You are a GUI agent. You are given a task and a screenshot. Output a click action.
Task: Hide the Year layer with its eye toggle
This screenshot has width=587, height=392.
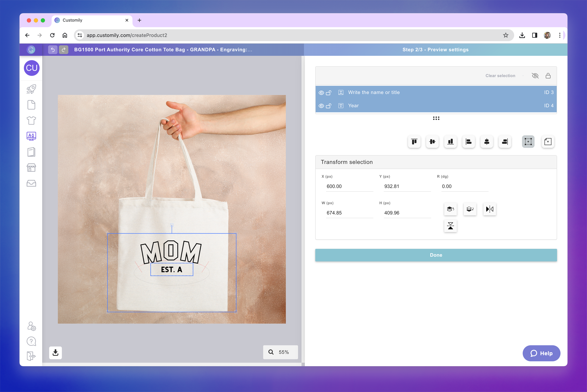pos(321,105)
